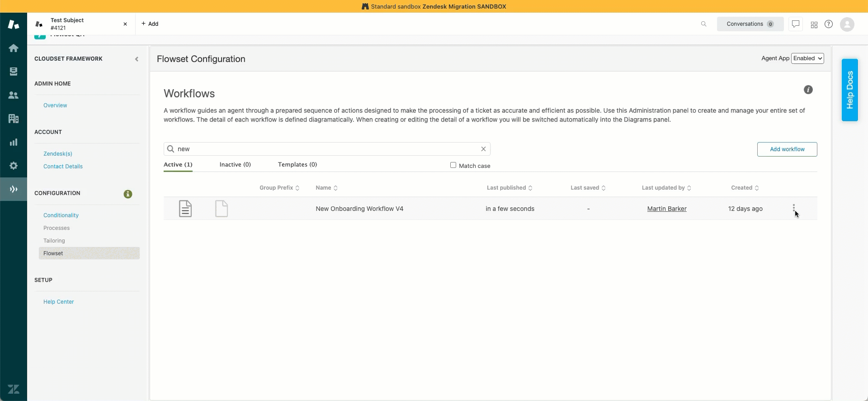The image size is (868, 401).
Task: Toggle the Match case checkbox
Action: click(x=453, y=165)
